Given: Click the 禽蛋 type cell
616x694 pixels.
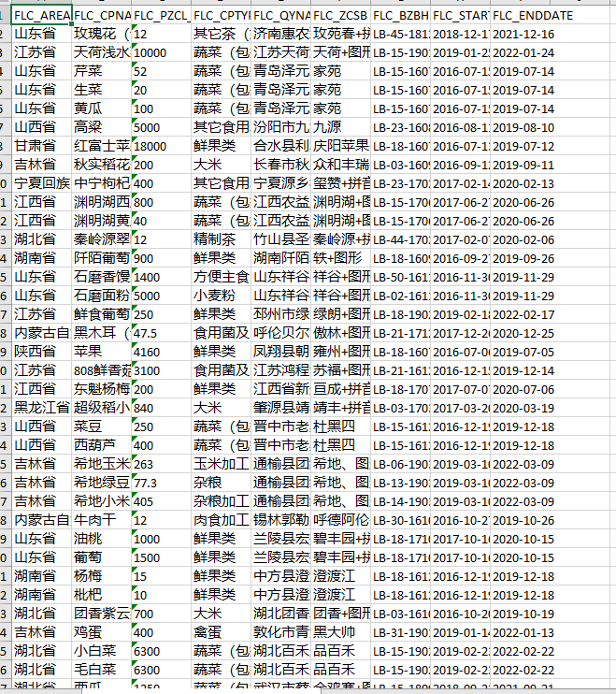Looking at the screenshot, I should [x=222, y=632].
